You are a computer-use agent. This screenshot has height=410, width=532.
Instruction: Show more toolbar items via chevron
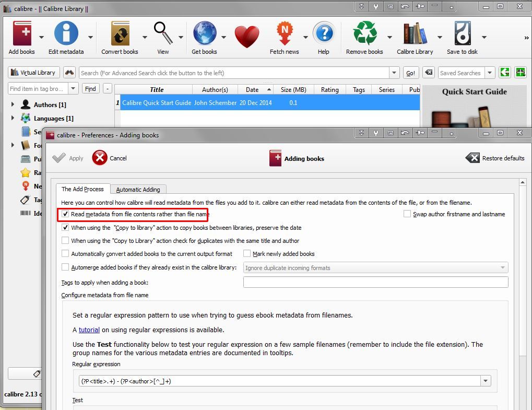526,38
